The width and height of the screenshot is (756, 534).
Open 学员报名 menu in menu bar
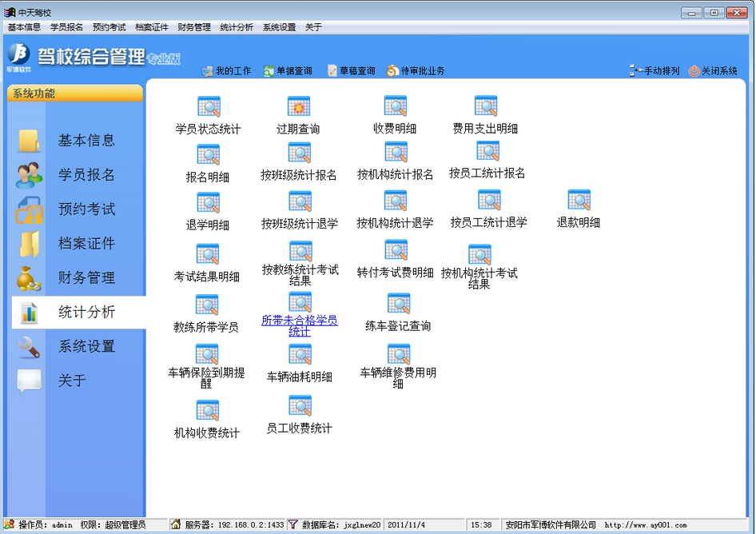coord(66,27)
